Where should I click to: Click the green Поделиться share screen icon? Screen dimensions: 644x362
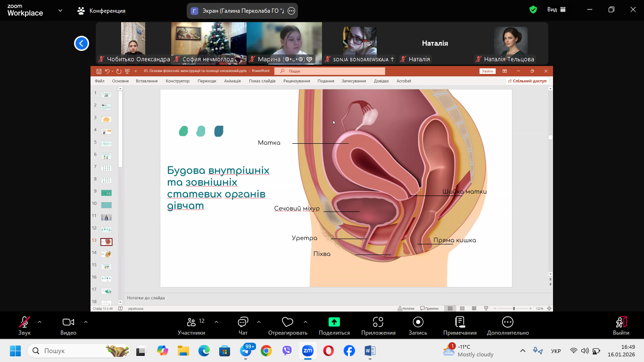pos(334,322)
